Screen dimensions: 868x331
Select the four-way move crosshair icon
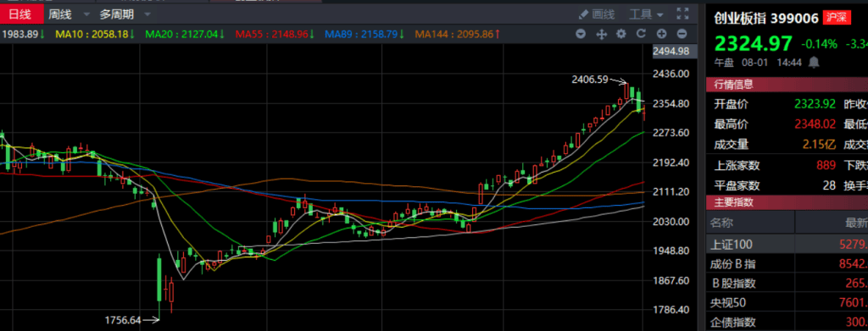[601, 34]
